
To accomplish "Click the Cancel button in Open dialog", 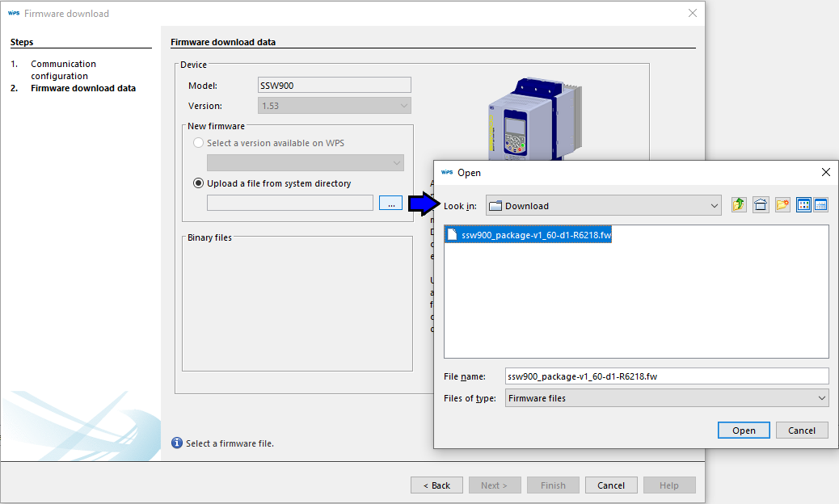I will pyautogui.click(x=801, y=430).
